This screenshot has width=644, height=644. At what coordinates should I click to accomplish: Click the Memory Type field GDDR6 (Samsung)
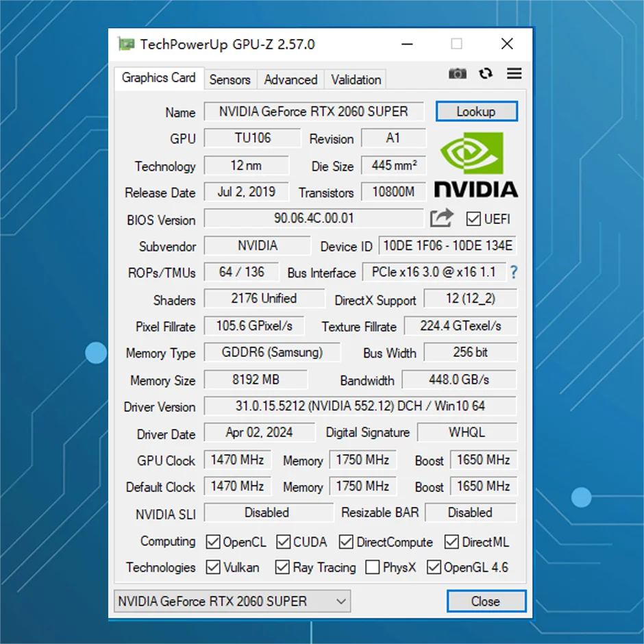[272, 352]
